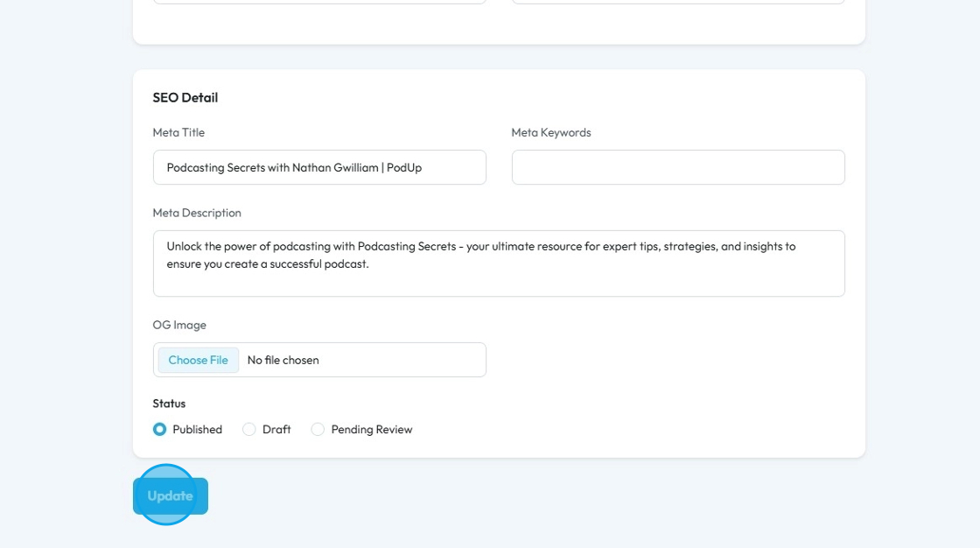Click the 'Draft' label text
980x548 pixels.
pos(276,430)
